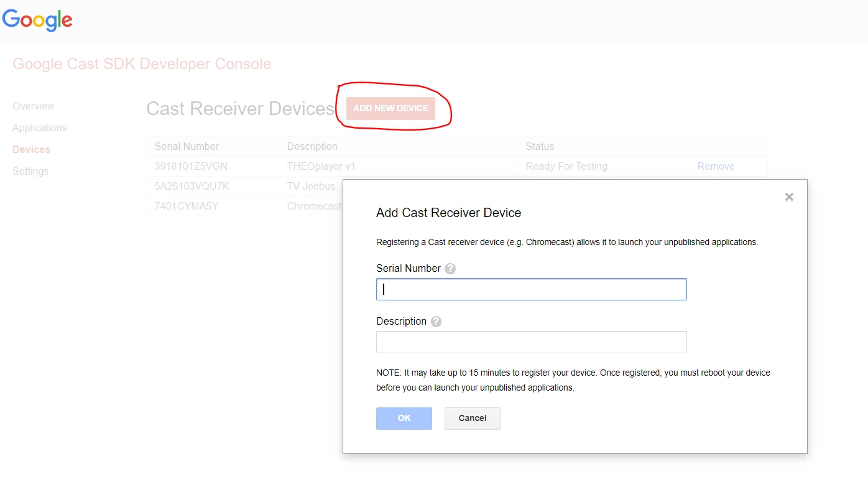Go to the Overview page
The width and height of the screenshot is (868, 482).
coord(33,106)
